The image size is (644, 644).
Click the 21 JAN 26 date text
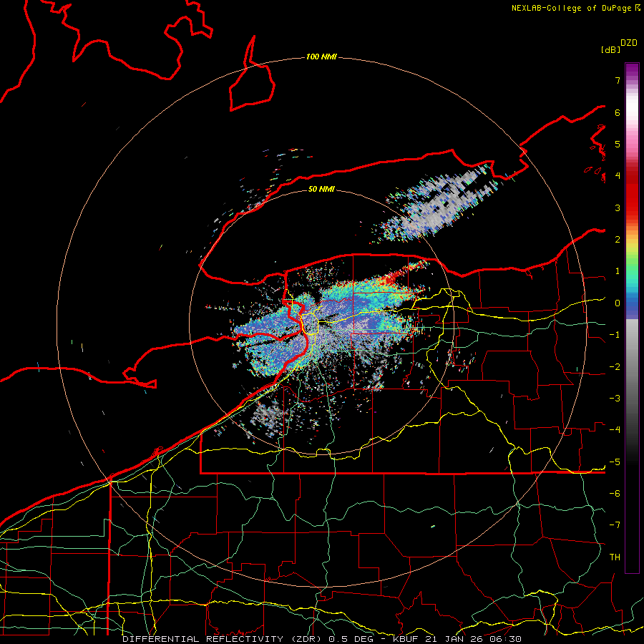[x=454, y=639]
